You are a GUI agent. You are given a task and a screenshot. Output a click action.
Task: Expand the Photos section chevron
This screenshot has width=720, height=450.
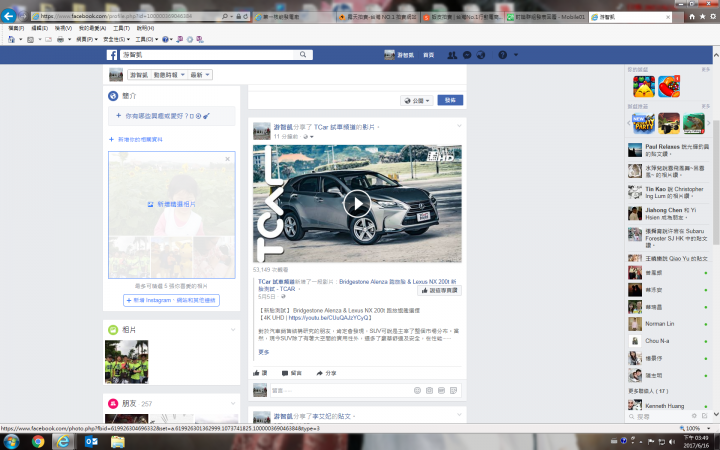[233, 329]
